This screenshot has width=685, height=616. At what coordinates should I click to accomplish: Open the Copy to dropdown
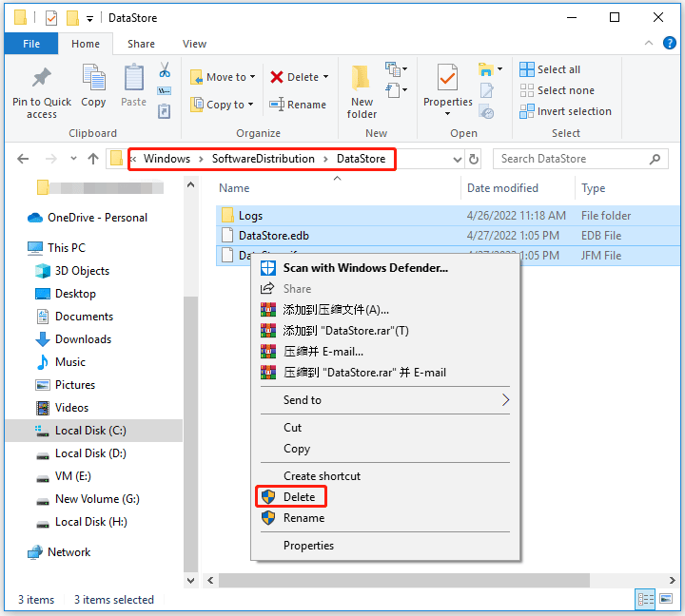click(222, 105)
